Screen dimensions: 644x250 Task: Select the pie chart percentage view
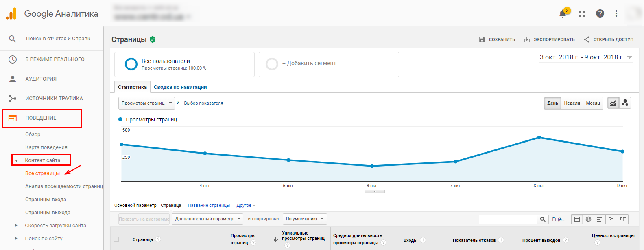tap(588, 219)
